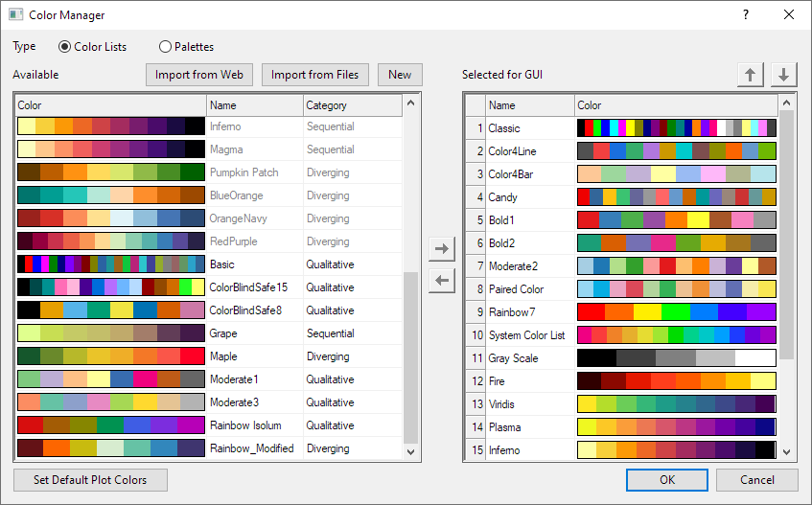
Task: Click the Classic color strip in Selected list
Action: coord(676,127)
